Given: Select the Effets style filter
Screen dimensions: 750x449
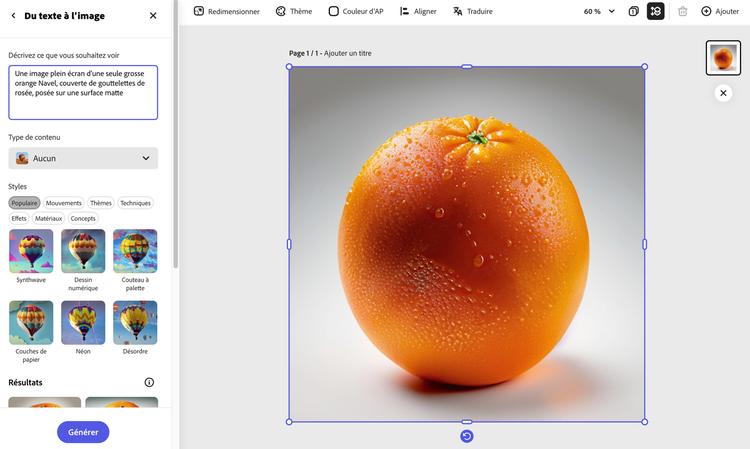Looking at the screenshot, I should pyautogui.click(x=19, y=219).
